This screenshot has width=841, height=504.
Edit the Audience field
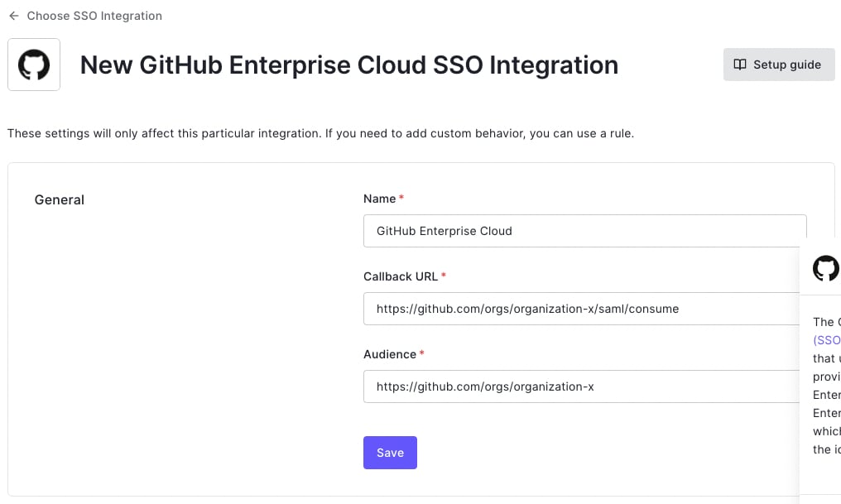click(x=581, y=386)
